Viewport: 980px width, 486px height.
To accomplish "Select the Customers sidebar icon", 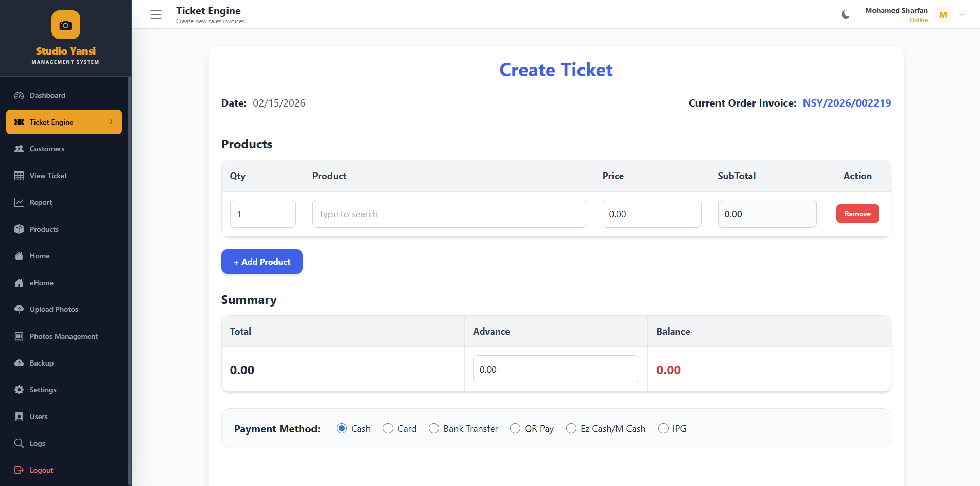I will 19,149.
